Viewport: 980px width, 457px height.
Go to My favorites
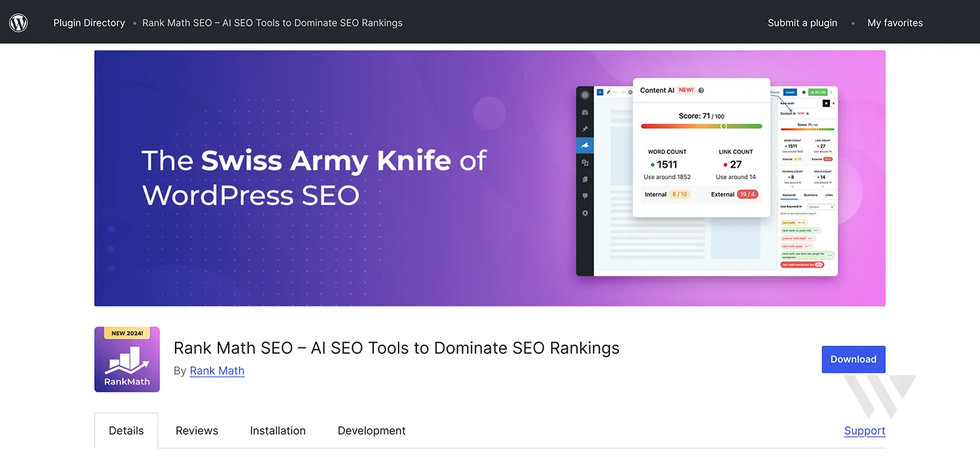tap(895, 23)
